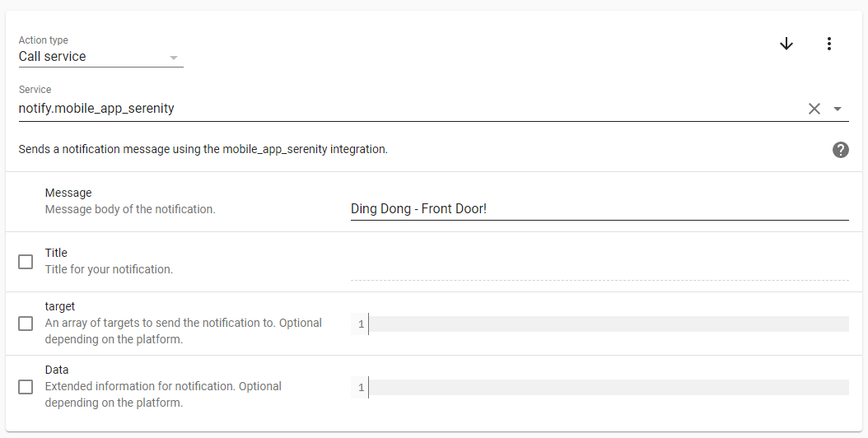Image resolution: width=868 pixels, height=438 pixels.
Task: Click the "Data" field label
Action: click(57, 370)
